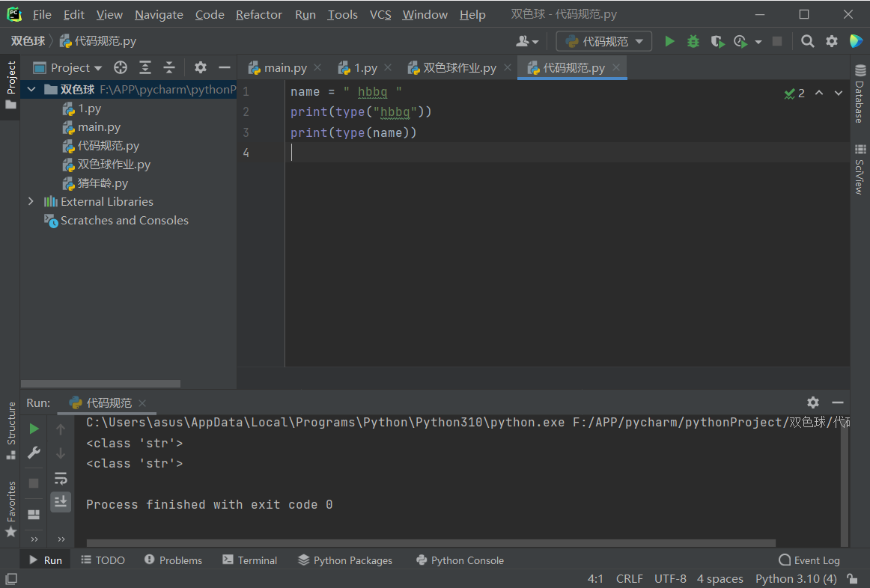Rerun the program in Run panel

(34, 429)
